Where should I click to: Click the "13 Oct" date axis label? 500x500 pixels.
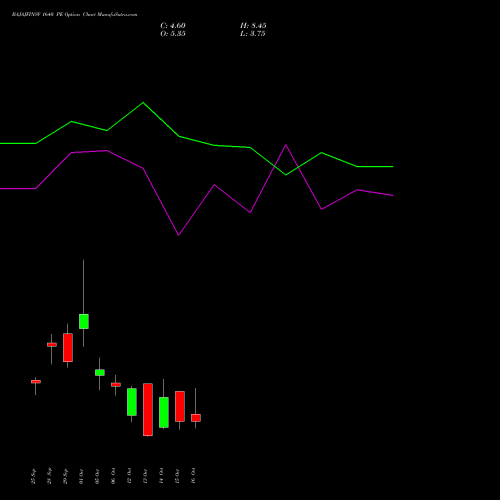(x=145, y=476)
